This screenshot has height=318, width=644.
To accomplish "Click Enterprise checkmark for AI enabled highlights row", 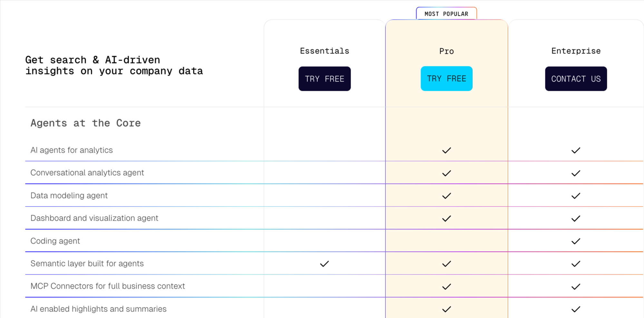I will [x=576, y=309].
